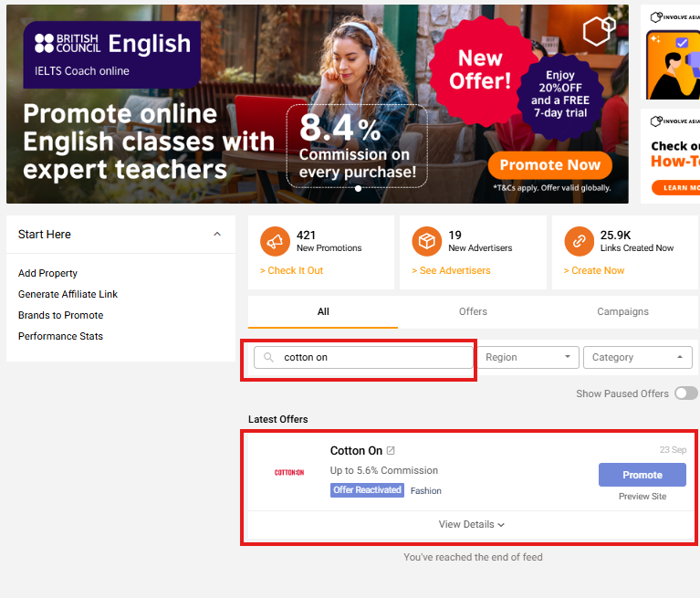The image size is (700, 598).
Task: Collapse the Start Here section chevron
Action: (x=217, y=234)
